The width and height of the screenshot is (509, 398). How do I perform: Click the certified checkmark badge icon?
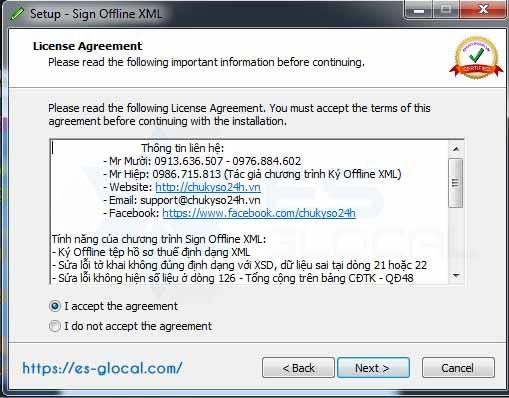(476, 58)
